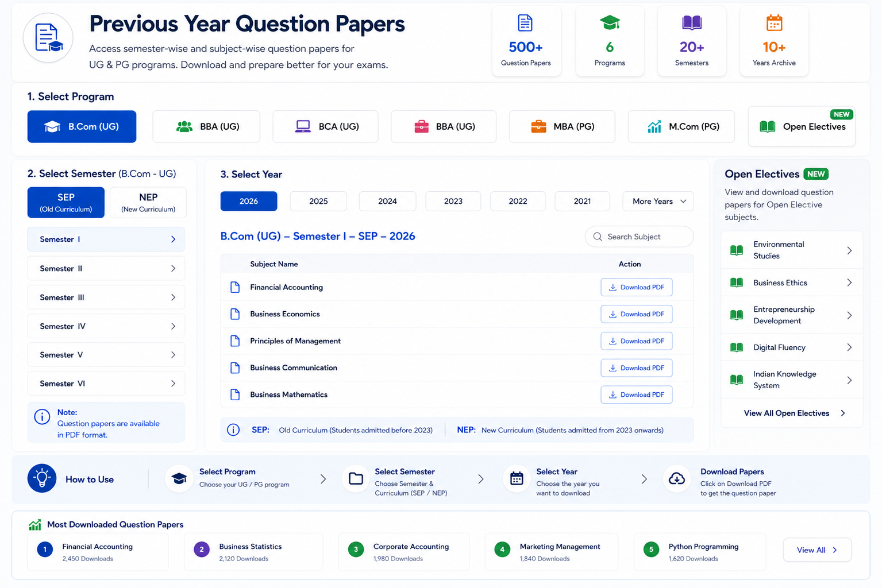Click document icon beside Business Mathematics

coord(235,394)
